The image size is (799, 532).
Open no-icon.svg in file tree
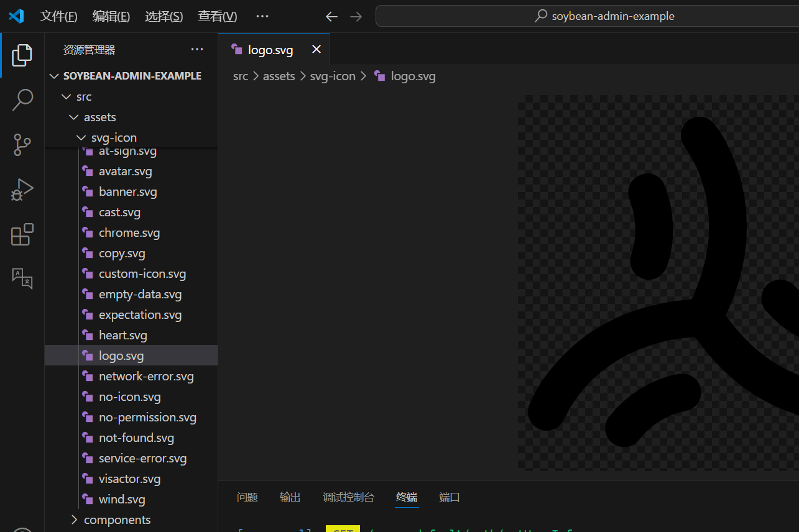132,397
